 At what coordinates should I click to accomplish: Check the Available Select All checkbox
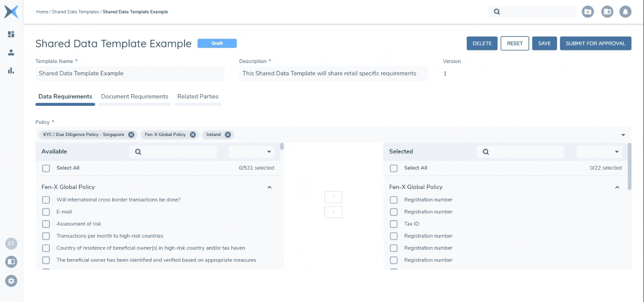[46, 168]
